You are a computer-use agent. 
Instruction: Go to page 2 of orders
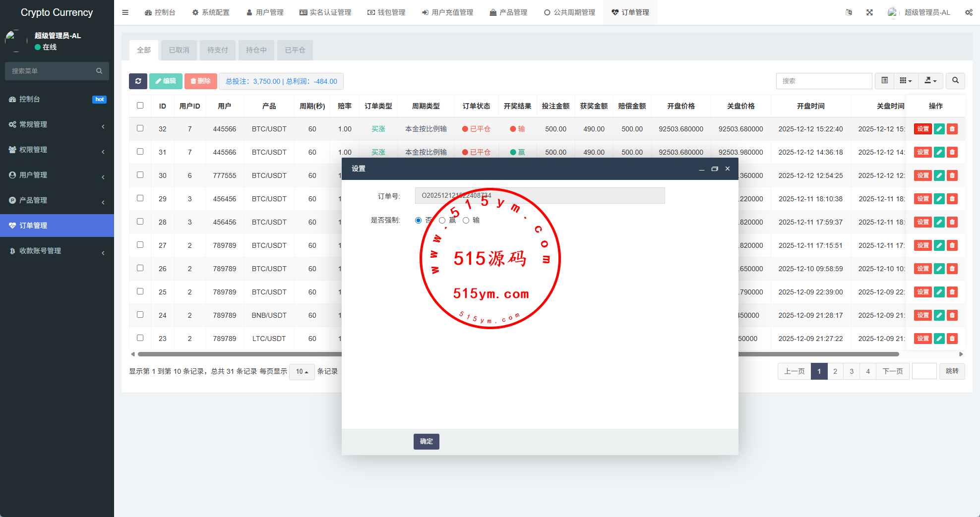(835, 371)
